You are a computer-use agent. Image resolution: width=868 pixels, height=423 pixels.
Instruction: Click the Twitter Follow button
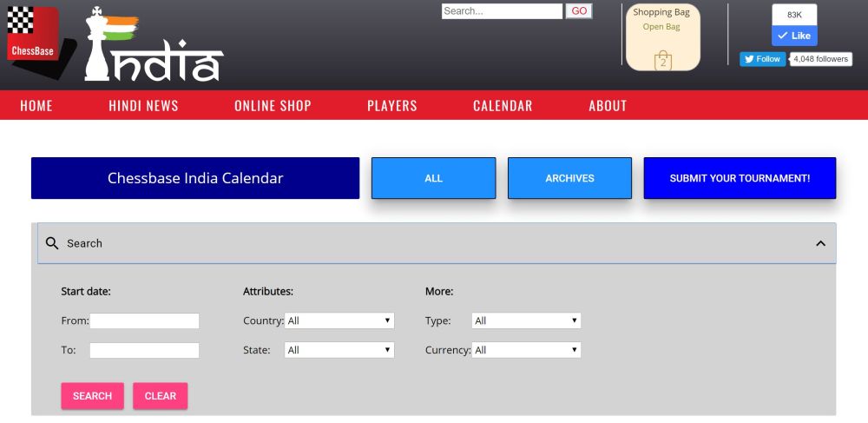(x=762, y=59)
